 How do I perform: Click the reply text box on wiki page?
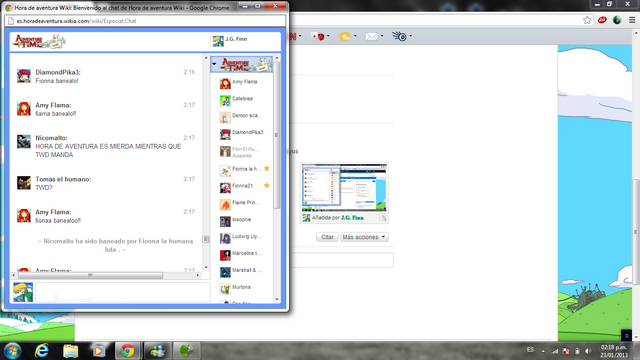coord(342,260)
